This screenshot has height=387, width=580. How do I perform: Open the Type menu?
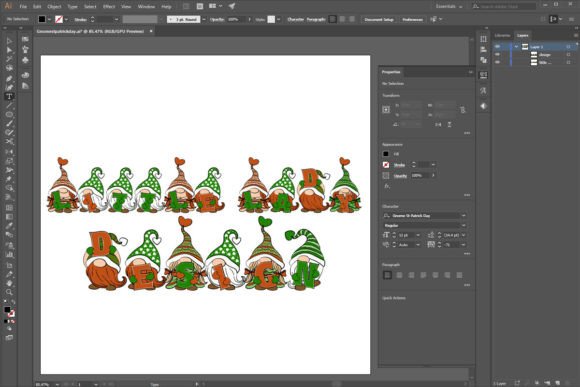coord(72,6)
